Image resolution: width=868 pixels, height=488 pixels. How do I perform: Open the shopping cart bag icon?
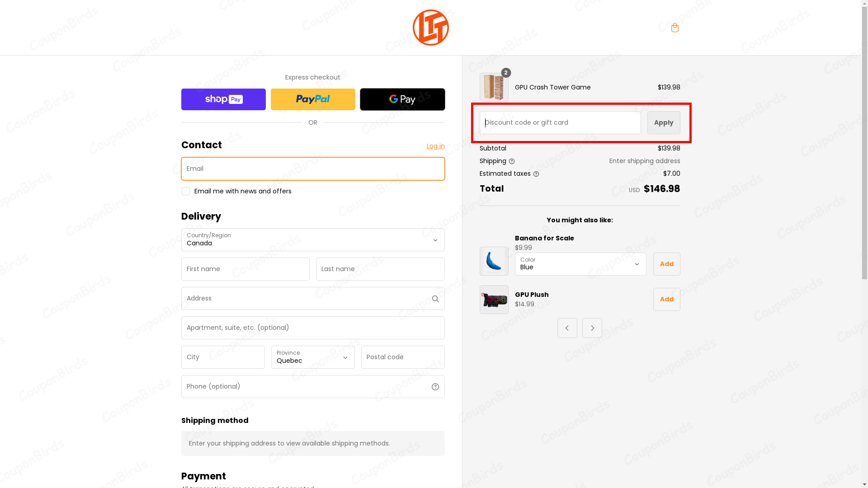click(x=675, y=28)
